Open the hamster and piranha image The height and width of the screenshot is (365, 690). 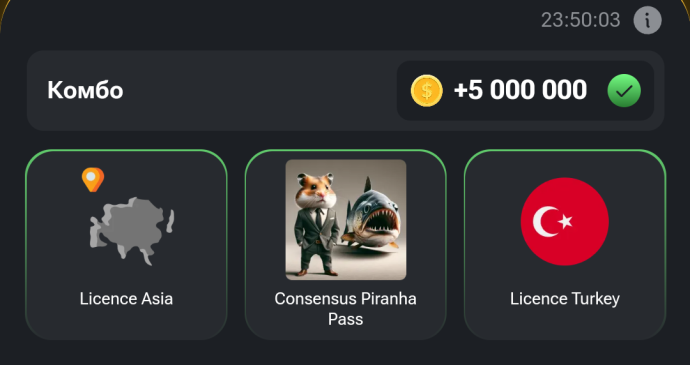click(346, 220)
